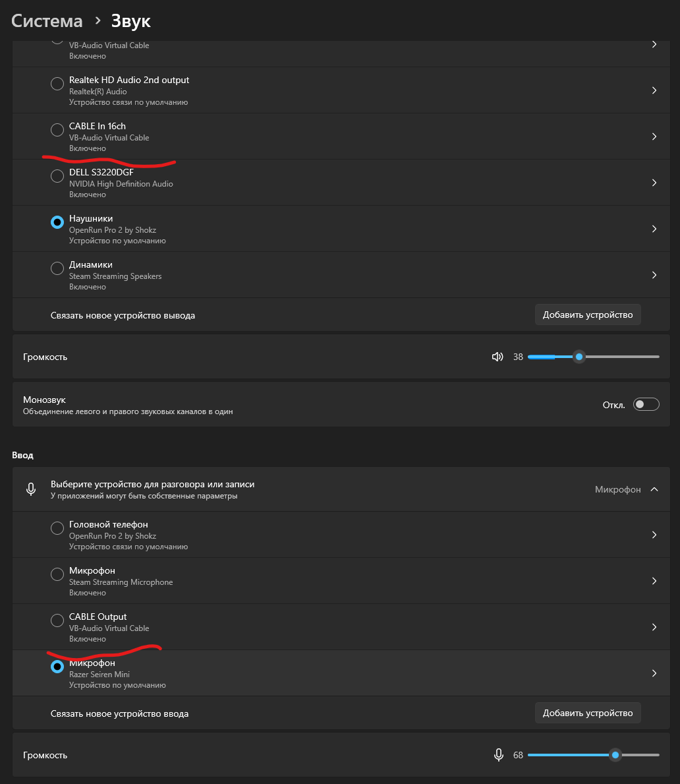
Task: Open Головной телефон input details arrow
Action: [x=654, y=535]
